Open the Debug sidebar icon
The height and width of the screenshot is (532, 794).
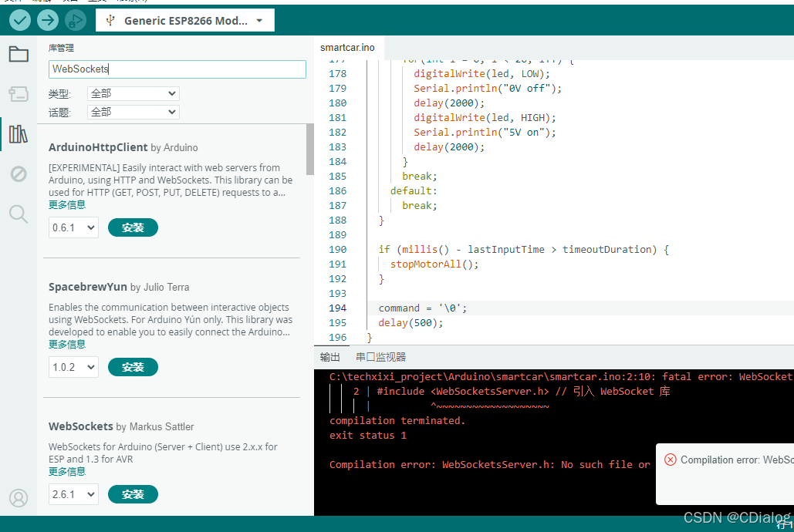click(19, 173)
